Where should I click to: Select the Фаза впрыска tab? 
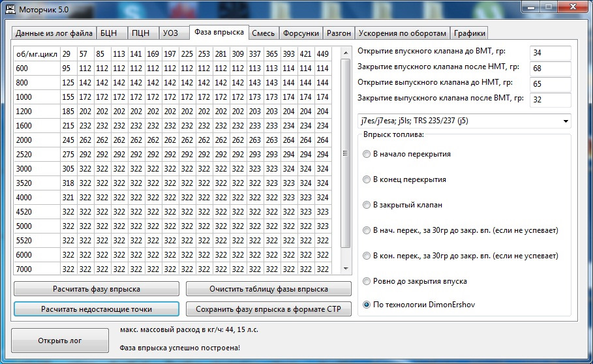[219, 32]
